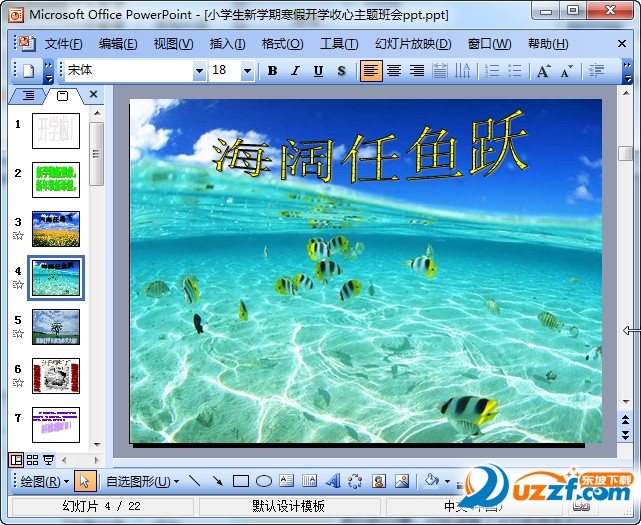Select the Line drawing tool
Viewport: 641px width, 525px height.
tap(195, 481)
